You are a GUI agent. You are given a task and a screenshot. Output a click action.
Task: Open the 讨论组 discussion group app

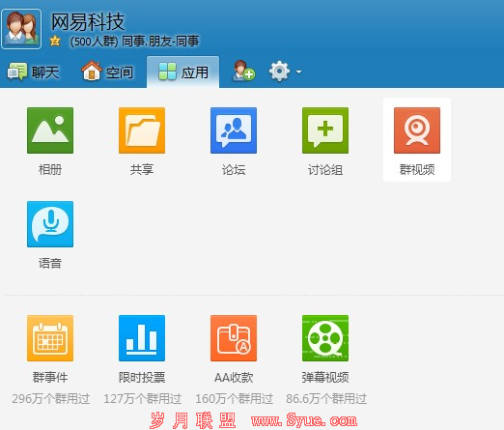pos(325,130)
